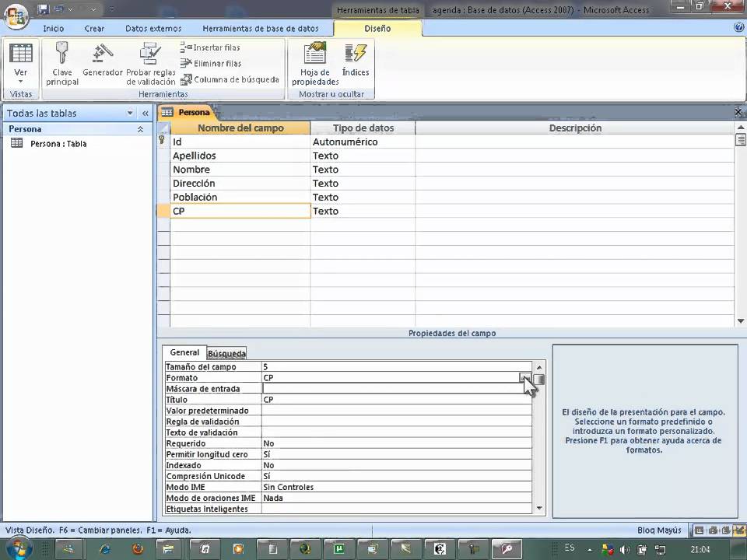The width and height of the screenshot is (747, 560).
Task: Collapse the Persona group in navigation pane
Action: click(x=140, y=129)
